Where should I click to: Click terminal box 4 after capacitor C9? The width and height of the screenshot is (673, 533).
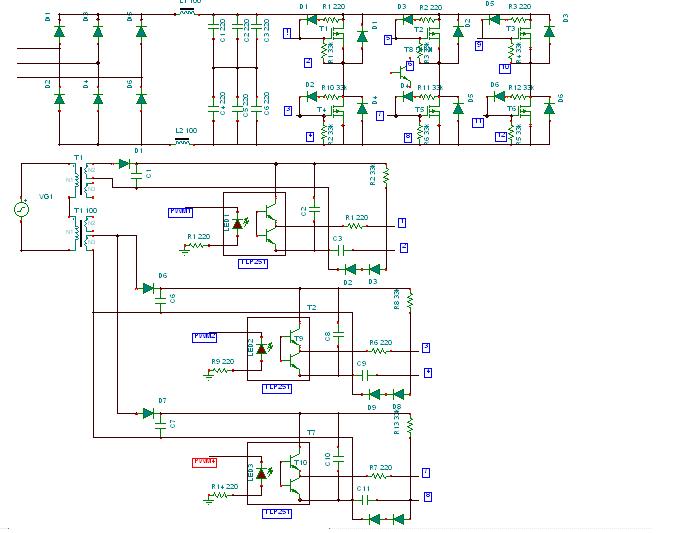[428, 373]
